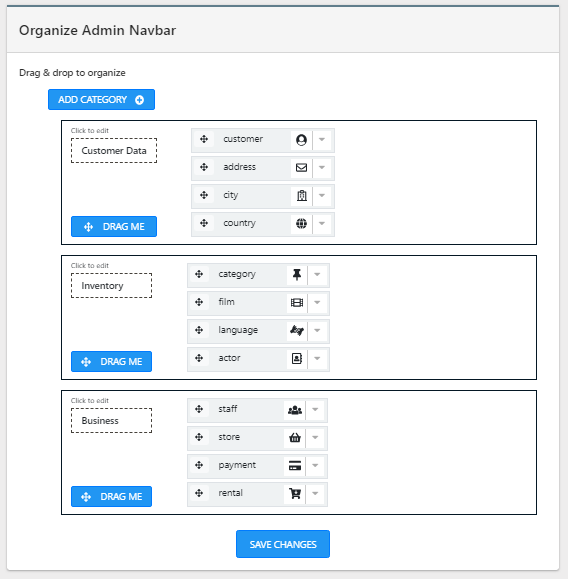Screen dimensions: 568x579
Task: Click the rental shopping cart icon
Action: coord(295,493)
